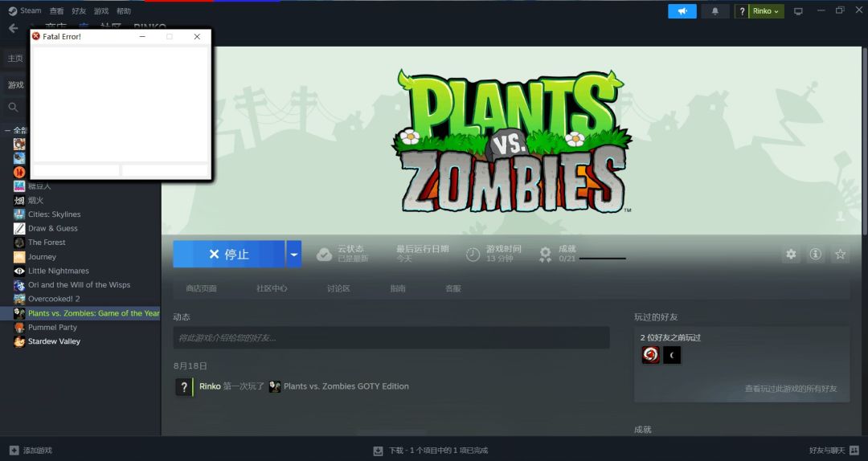The image size is (868, 461).
Task: Select Journey in library list
Action: click(42, 257)
